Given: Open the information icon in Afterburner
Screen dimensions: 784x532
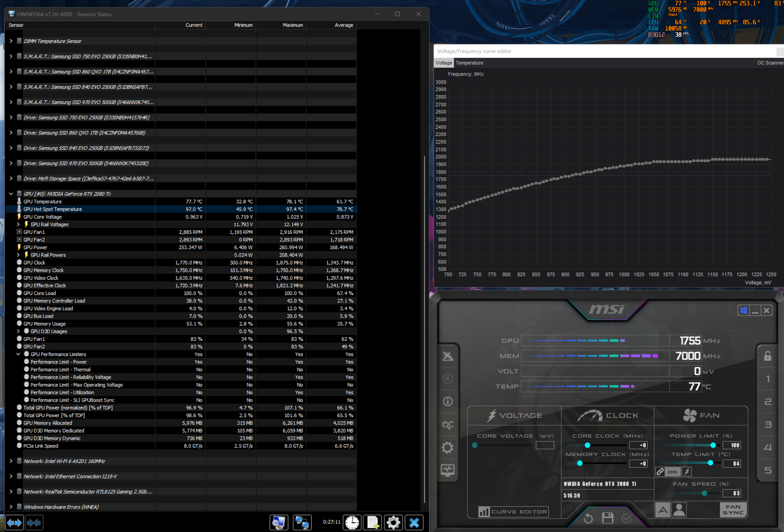Looking at the screenshot, I should tap(448, 401).
